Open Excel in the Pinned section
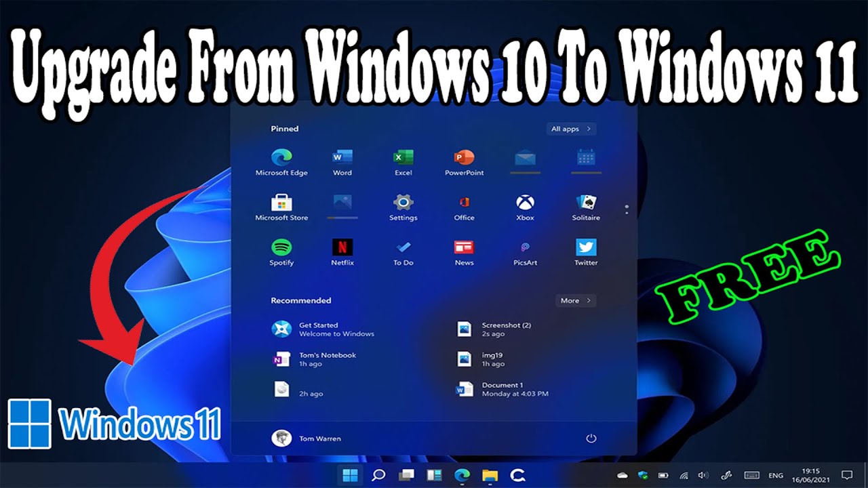Image resolution: width=868 pixels, height=488 pixels. [x=403, y=163]
